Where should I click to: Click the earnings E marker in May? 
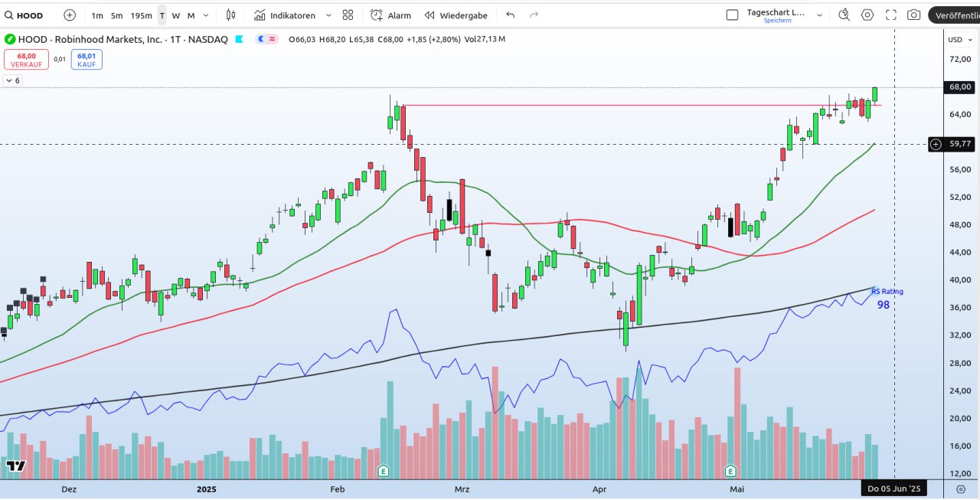(730, 470)
